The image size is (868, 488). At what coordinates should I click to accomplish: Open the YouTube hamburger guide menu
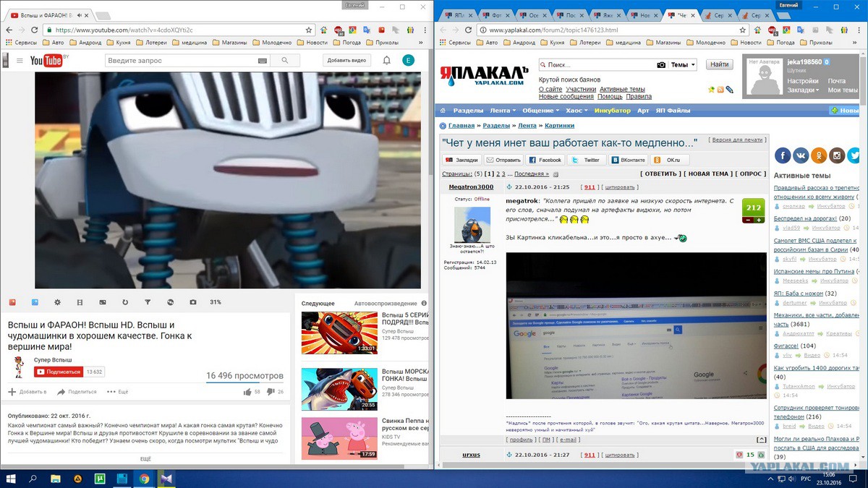[20, 61]
